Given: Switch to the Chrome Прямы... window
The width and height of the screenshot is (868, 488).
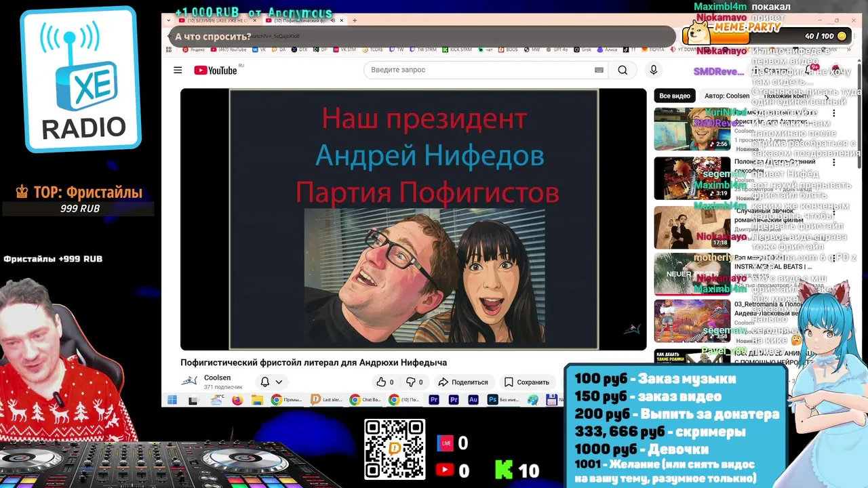Looking at the screenshot, I should tap(287, 400).
